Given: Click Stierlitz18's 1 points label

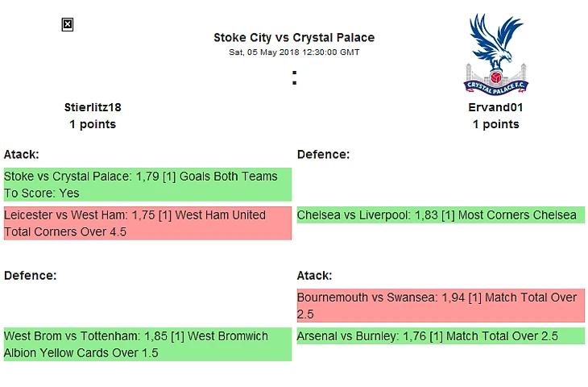Looking at the screenshot, I should coord(93,124).
